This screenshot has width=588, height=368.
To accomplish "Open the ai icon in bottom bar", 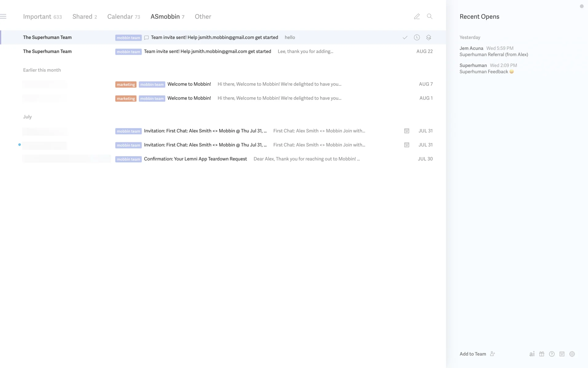I will (532, 354).
